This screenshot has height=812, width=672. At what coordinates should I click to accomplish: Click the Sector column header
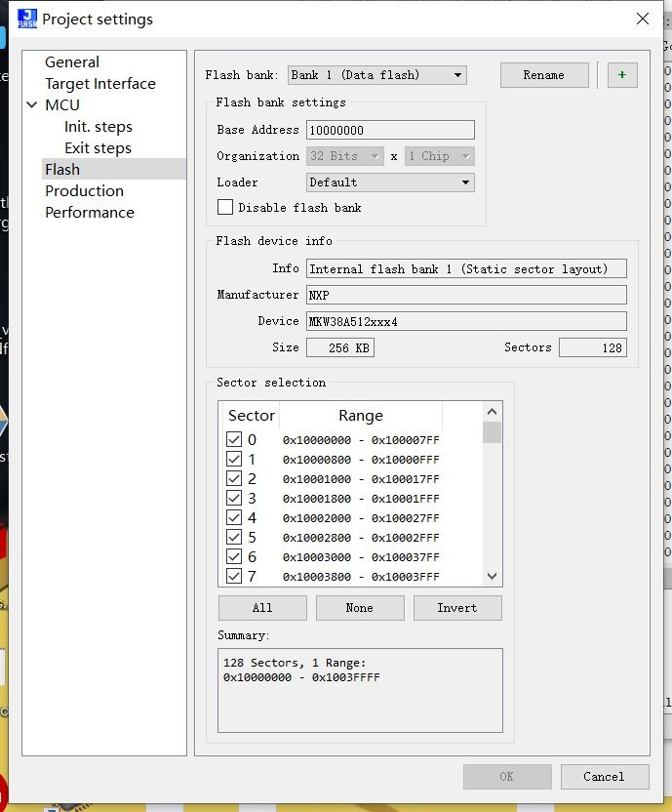point(251,416)
